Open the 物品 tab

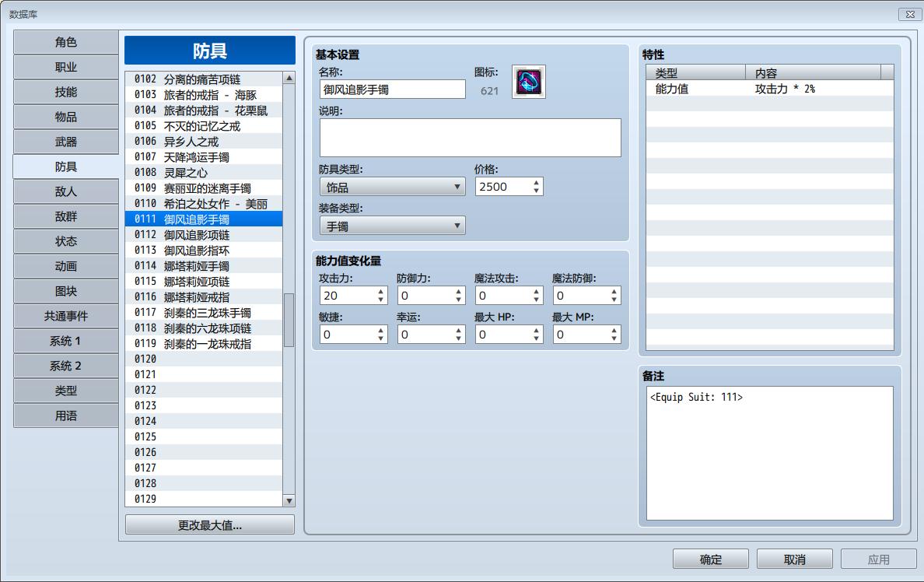pyautogui.click(x=66, y=117)
